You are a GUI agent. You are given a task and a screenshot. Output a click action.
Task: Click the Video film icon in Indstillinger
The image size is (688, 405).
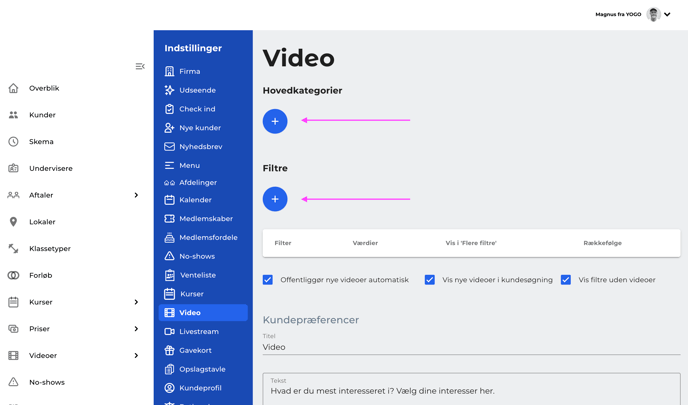point(169,312)
